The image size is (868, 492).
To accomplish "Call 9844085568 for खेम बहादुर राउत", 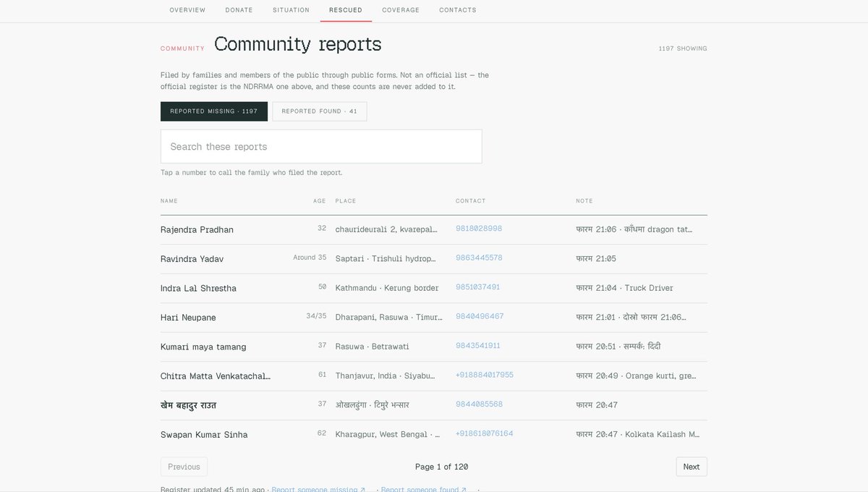I will [x=479, y=404].
